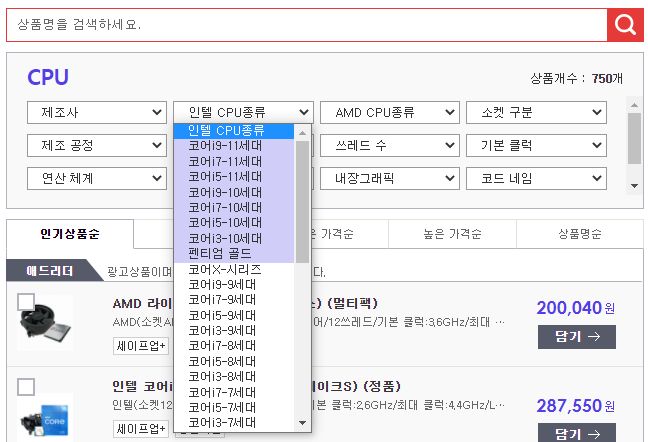Select 코어i5-10세대 option

coord(234,223)
